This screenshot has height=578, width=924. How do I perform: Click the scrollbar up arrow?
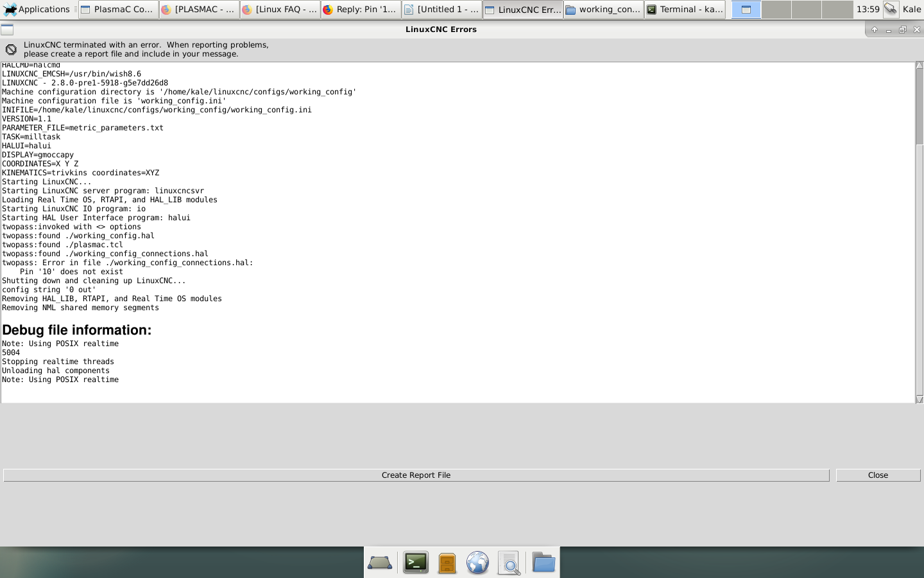pos(920,66)
